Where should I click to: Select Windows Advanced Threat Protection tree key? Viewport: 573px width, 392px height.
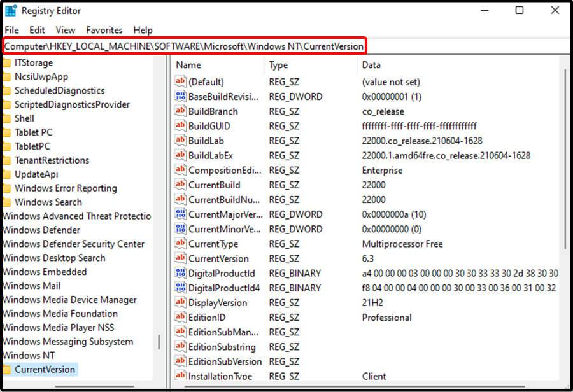pos(77,216)
